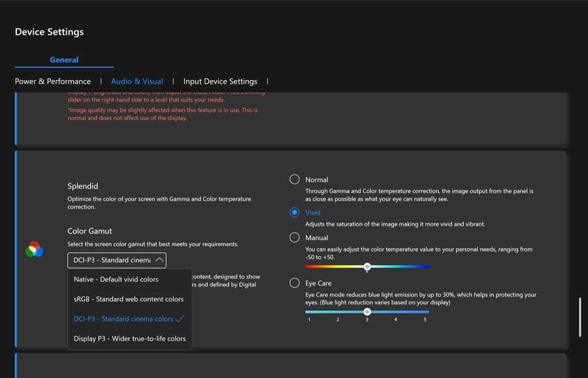Click the Splendid RGB color circles icon
This screenshot has height=378, width=588.
[34, 249]
